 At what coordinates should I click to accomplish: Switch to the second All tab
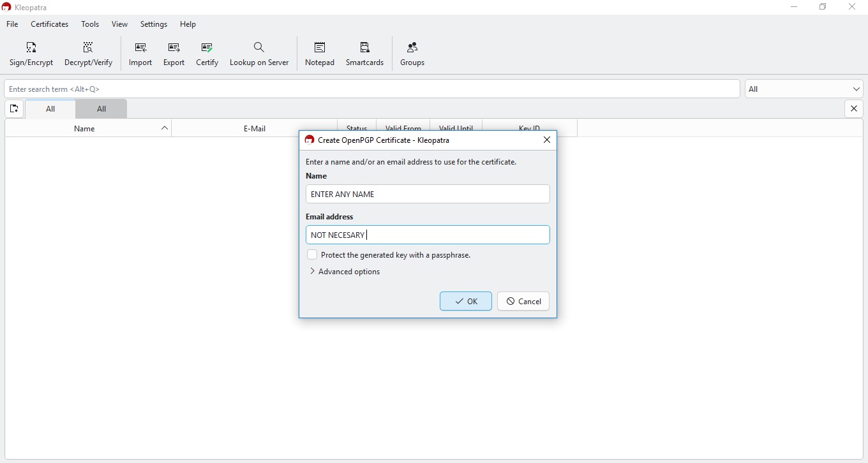[101, 109]
